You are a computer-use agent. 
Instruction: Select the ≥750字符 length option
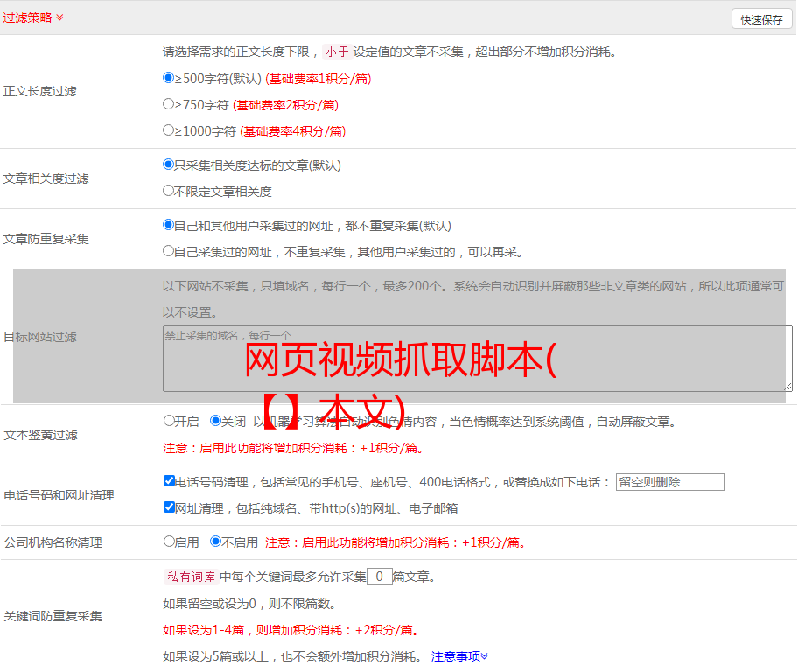[x=169, y=104]
